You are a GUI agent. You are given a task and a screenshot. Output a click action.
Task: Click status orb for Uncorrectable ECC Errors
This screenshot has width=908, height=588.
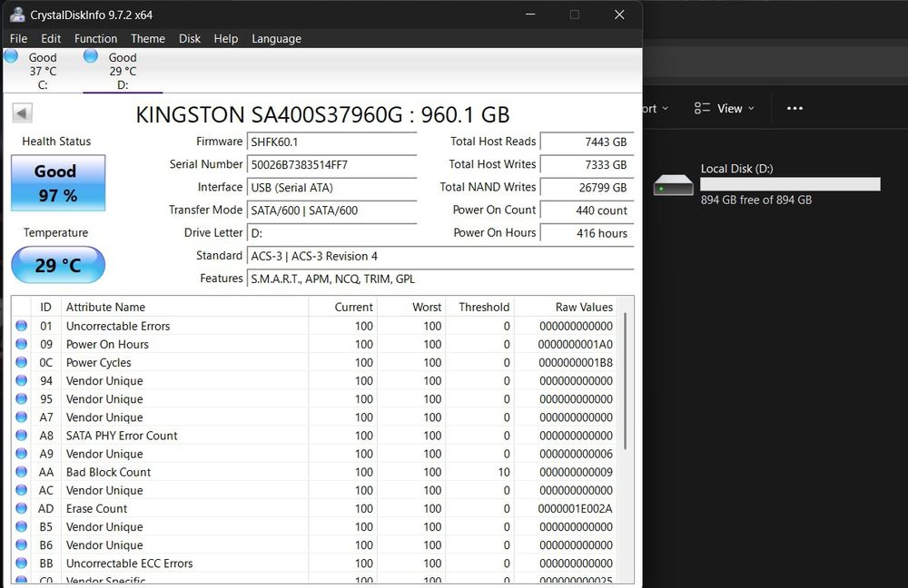coord(22,563)
